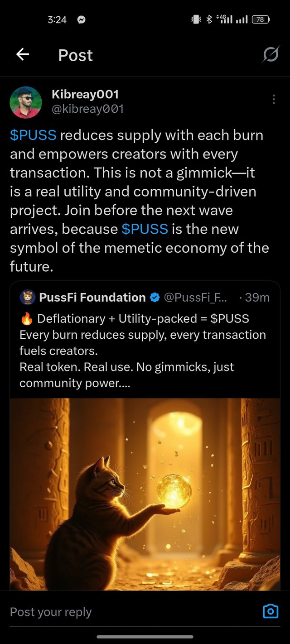Tap the @kibreay001 handle

click(87, 109)
